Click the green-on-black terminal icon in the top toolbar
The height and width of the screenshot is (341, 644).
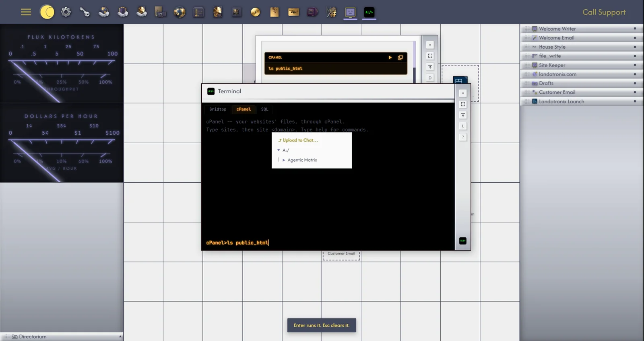coord(369,12)
